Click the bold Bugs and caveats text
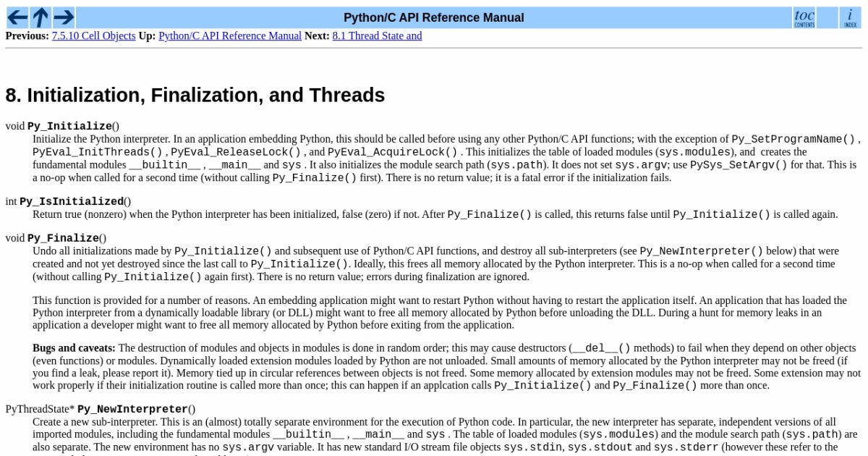This screenshot has height=456, width=868. click(x=75, y=347)
